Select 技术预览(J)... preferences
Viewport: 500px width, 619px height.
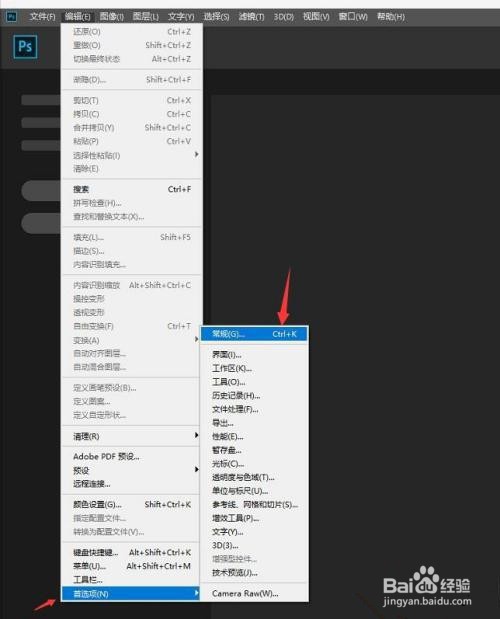click(x=254, y=572)
